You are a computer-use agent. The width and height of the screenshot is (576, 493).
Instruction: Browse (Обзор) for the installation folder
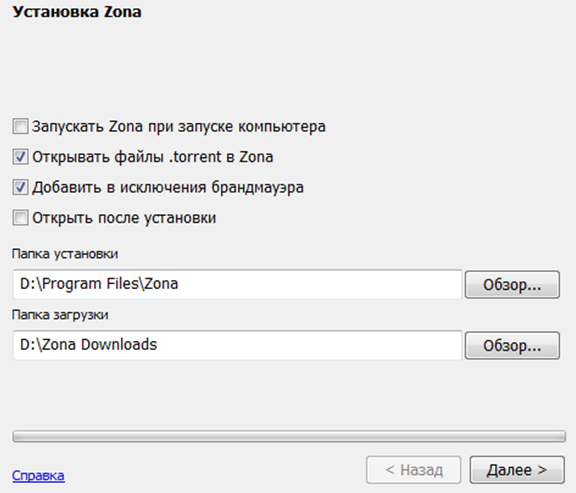click(512, 285)
